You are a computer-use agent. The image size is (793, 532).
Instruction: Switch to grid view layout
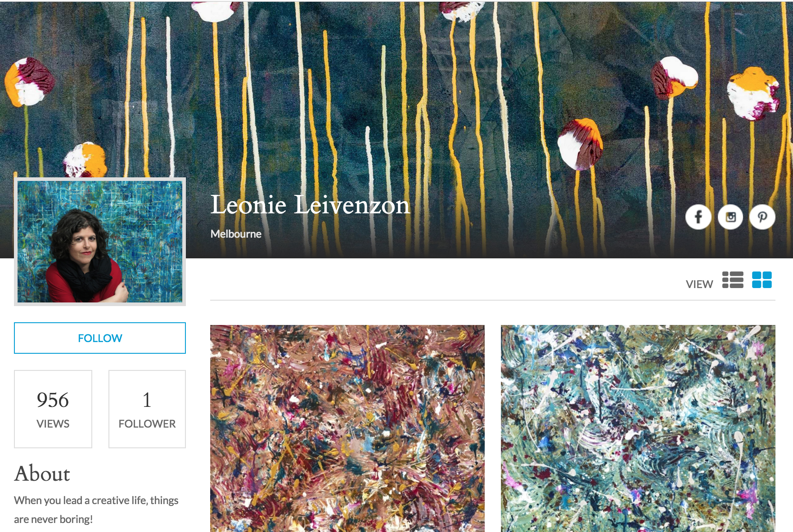click(x=762, y=280)
